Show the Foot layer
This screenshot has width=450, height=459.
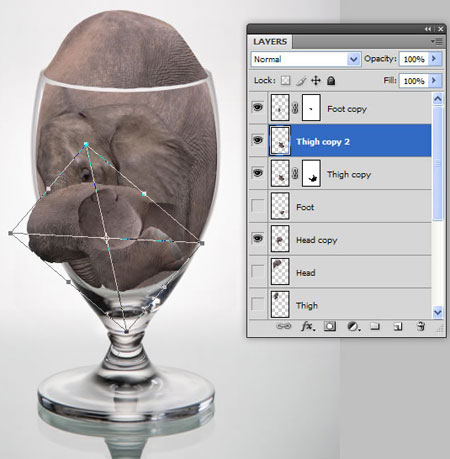258,206
